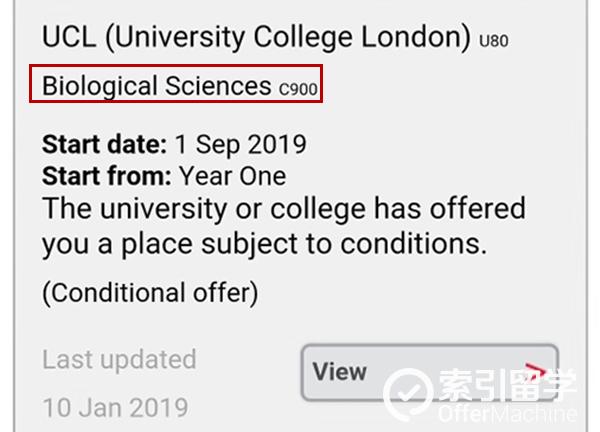The width and height of the screenshot is (600, 432).
Task: Click the red highlight box around course
Action: coord(176,84)
